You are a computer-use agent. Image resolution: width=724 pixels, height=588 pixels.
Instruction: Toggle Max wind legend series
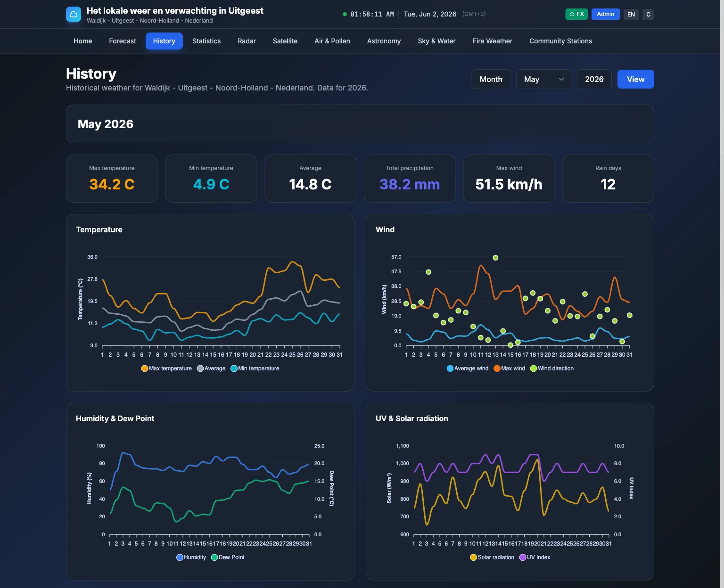tap(509, 368)
